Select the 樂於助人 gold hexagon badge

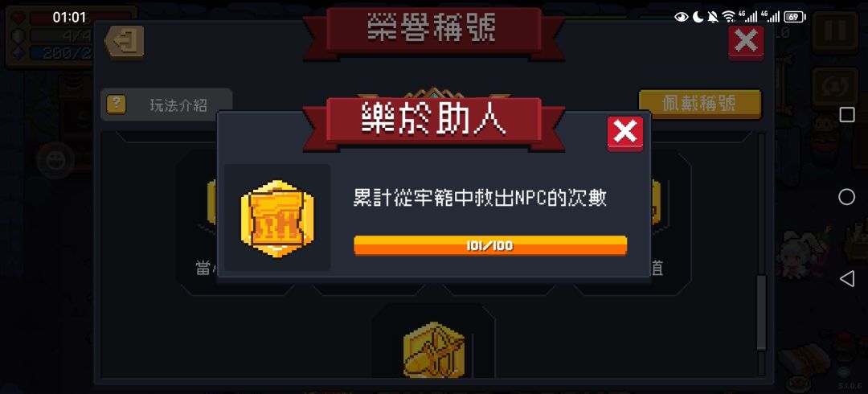[277, 218]
